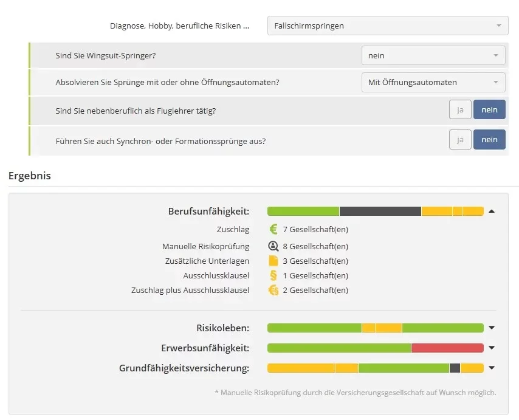Expand the Grundfähigkeitsversicherung details
This screenshot has width=519, height=420.
[x=491, y=367]
